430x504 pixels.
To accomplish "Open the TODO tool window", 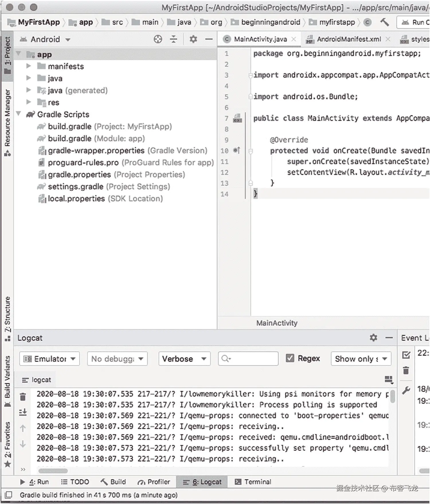I will point(75,482).
